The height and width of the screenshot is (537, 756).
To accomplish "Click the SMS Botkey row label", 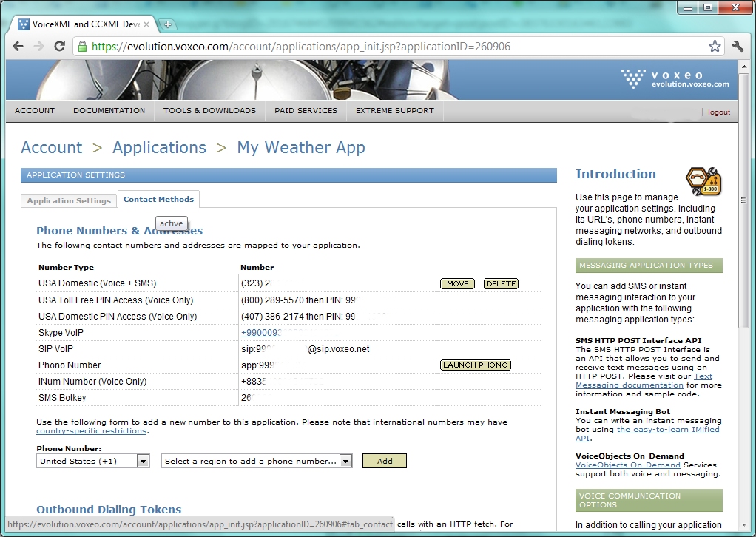I will coord(62,398).
